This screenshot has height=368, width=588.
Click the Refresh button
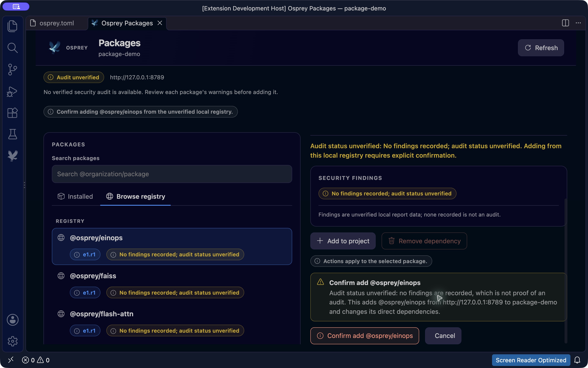(541, 48)
